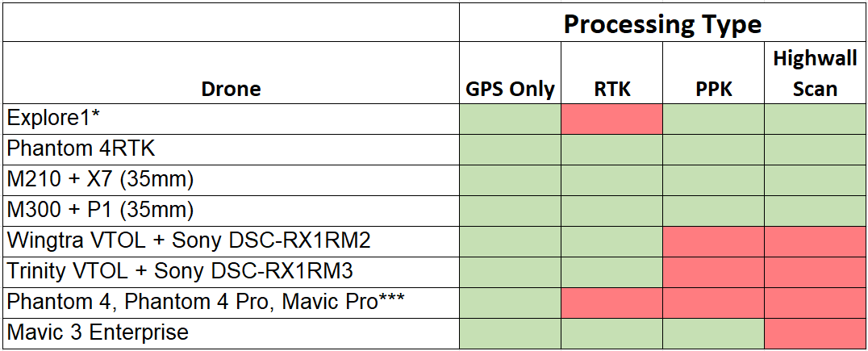Select the M300 + P1 (35mm) cell

click(232, 211)
